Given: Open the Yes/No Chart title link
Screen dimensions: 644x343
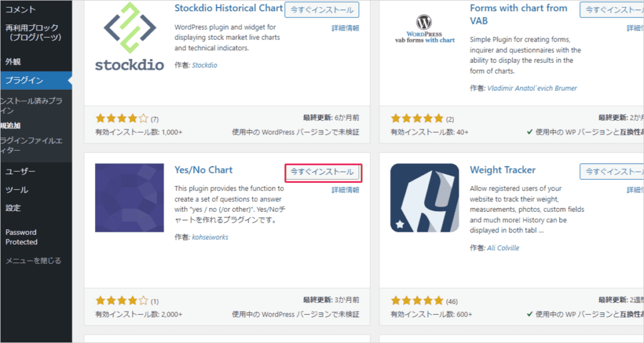Looking at the screenshot, I should (x=203, y=170).
